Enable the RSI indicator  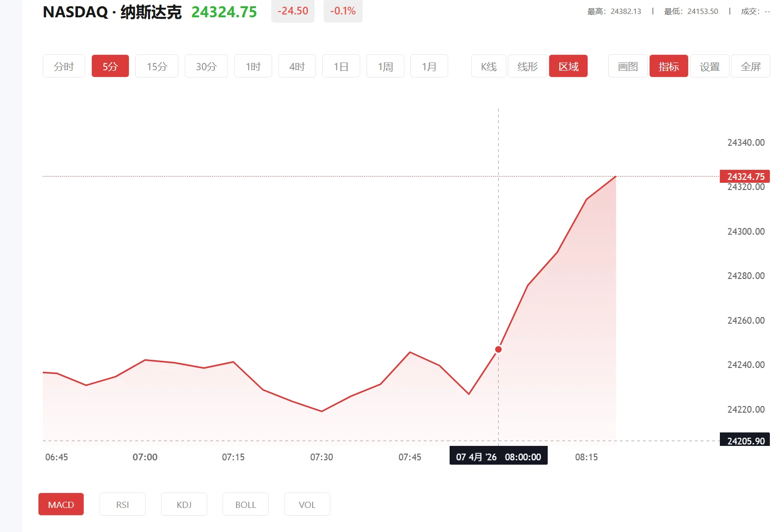pos(122,504)
